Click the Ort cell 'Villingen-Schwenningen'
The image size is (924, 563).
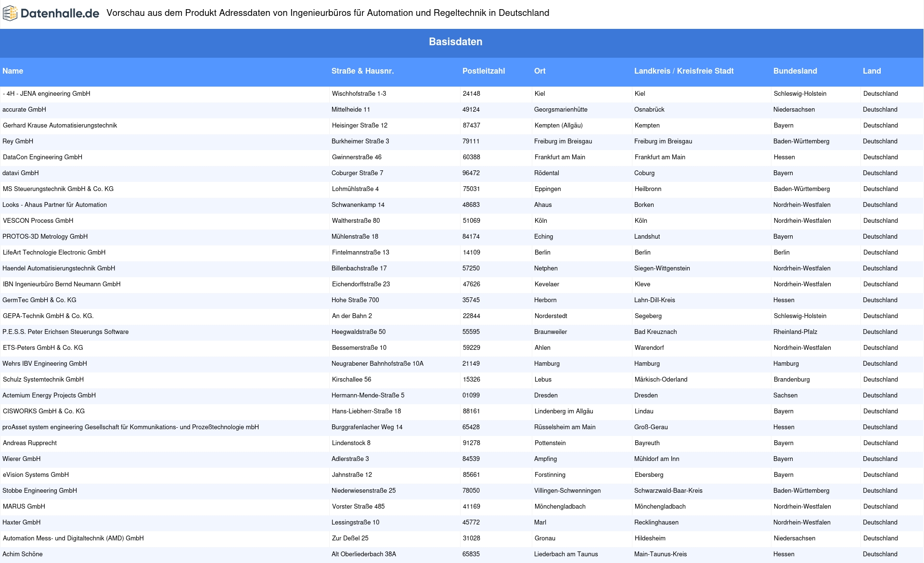pos(567,491)
